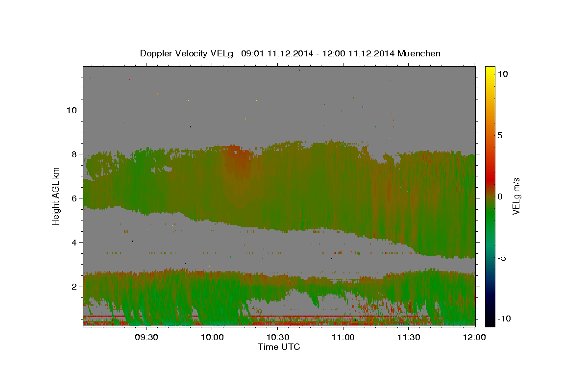This screenshot has height=392, width=588.
Task: Click the height axis label 8
Action: [74, 154]
